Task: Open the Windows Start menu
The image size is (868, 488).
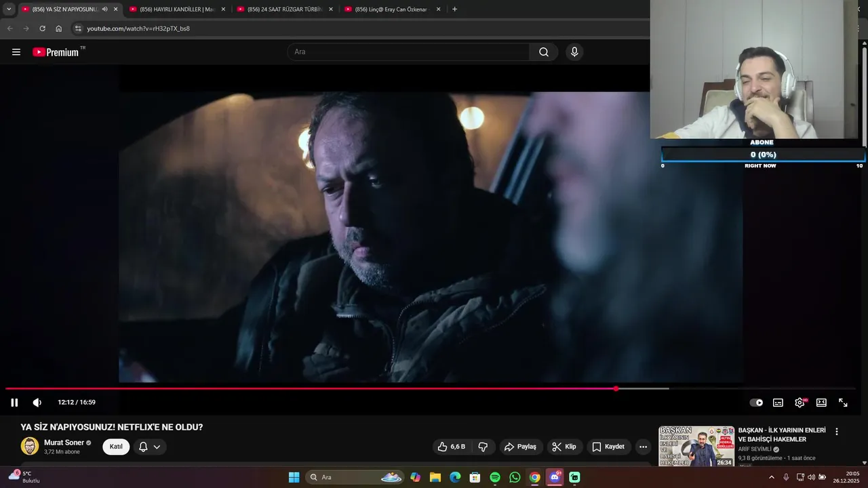Action: (x=294, y=477)
